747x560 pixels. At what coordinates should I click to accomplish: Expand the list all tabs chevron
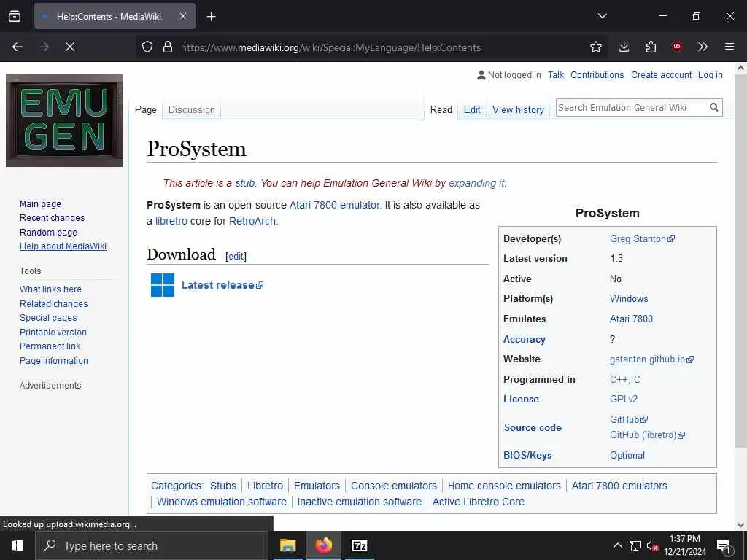[x=602, y=16]
